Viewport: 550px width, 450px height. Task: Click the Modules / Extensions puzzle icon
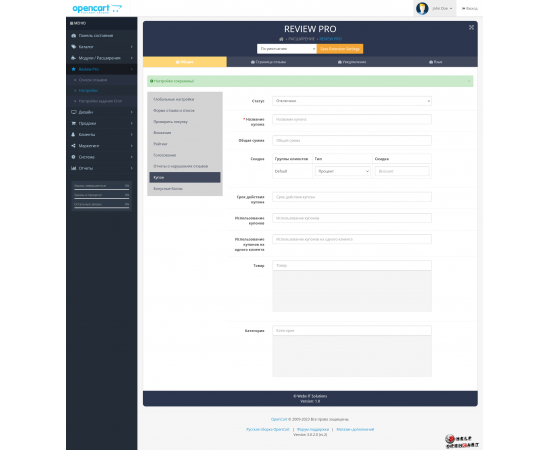74,58
